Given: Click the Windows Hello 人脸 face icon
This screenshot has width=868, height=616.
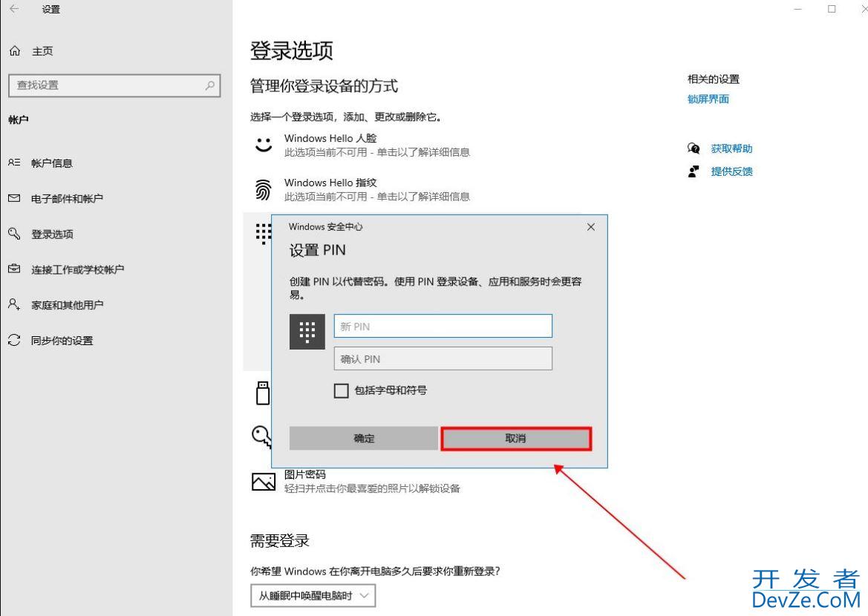Looking at the screenshot, I should click(263, 145).
